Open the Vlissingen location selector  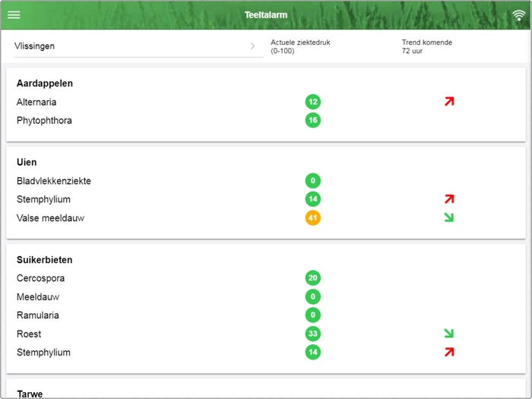(x=139, y=46)
